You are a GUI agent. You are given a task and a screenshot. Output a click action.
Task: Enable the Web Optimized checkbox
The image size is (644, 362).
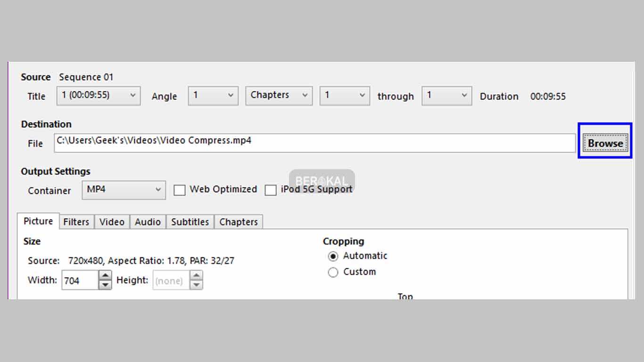pos(180,190)
